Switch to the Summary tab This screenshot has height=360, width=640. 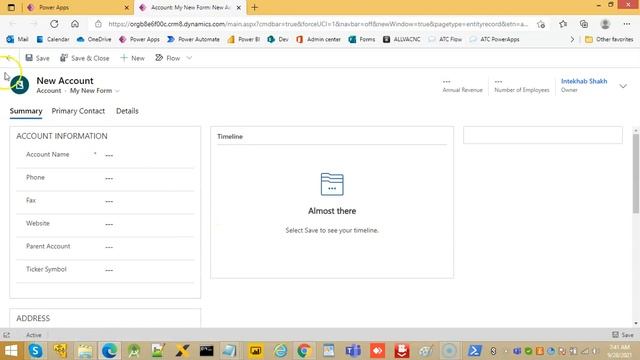click(x=26, y=111)
